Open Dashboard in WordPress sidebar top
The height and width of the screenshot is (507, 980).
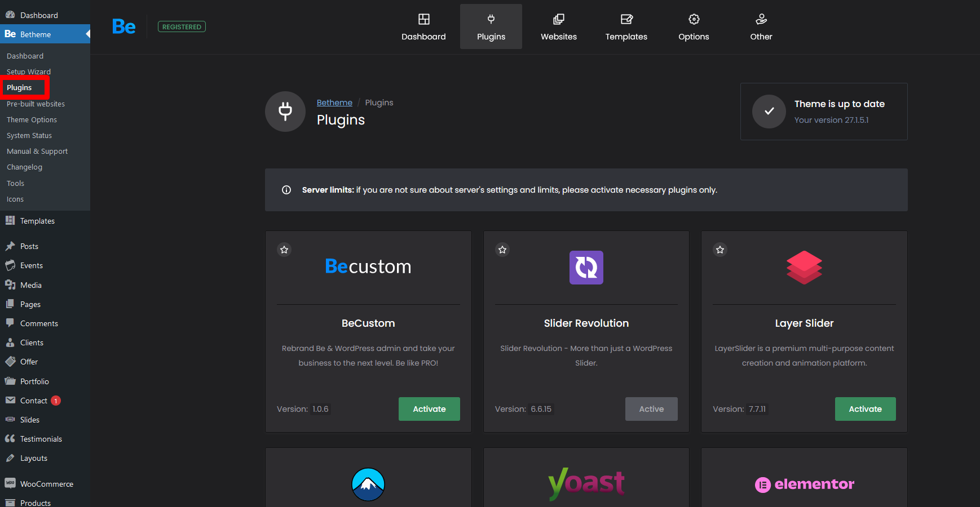click(45, 15)
